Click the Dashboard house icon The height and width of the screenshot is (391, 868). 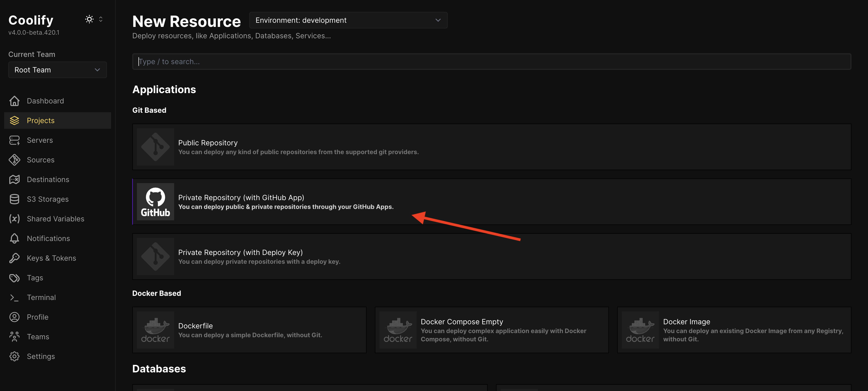[x=14, y=101]
